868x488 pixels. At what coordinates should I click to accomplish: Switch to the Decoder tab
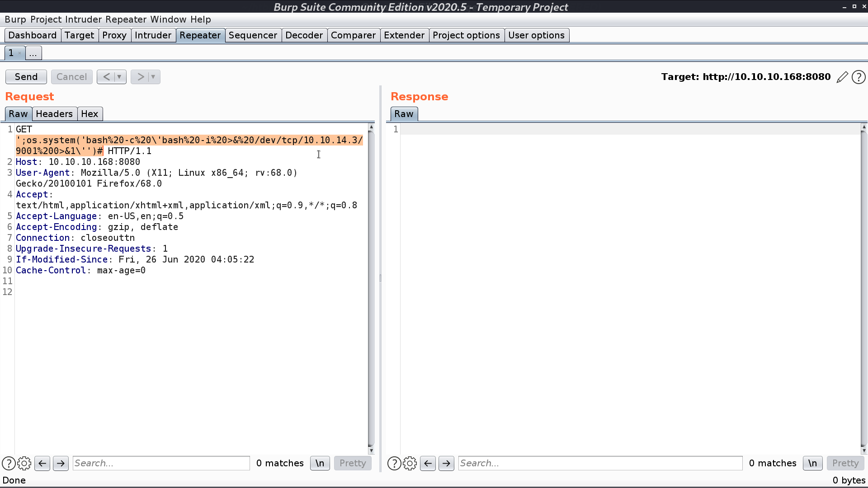(304, 35)
